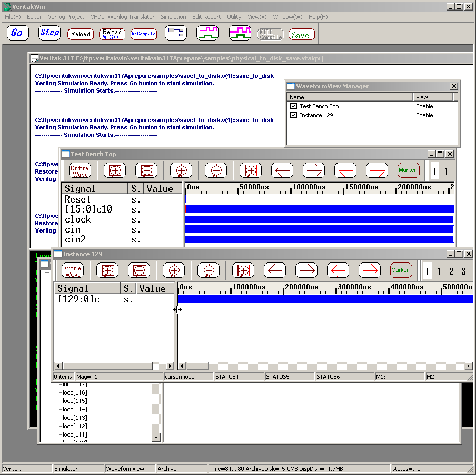Click round zoom-in icon in Test Bench Top
This screenshot has width=476, height=475.
tap(181, 170)
